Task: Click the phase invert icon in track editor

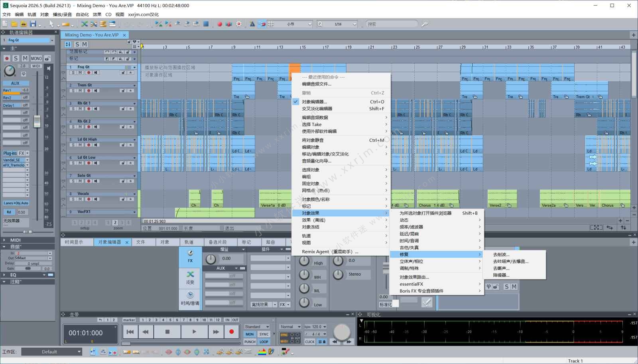Action: pos(24,74)
